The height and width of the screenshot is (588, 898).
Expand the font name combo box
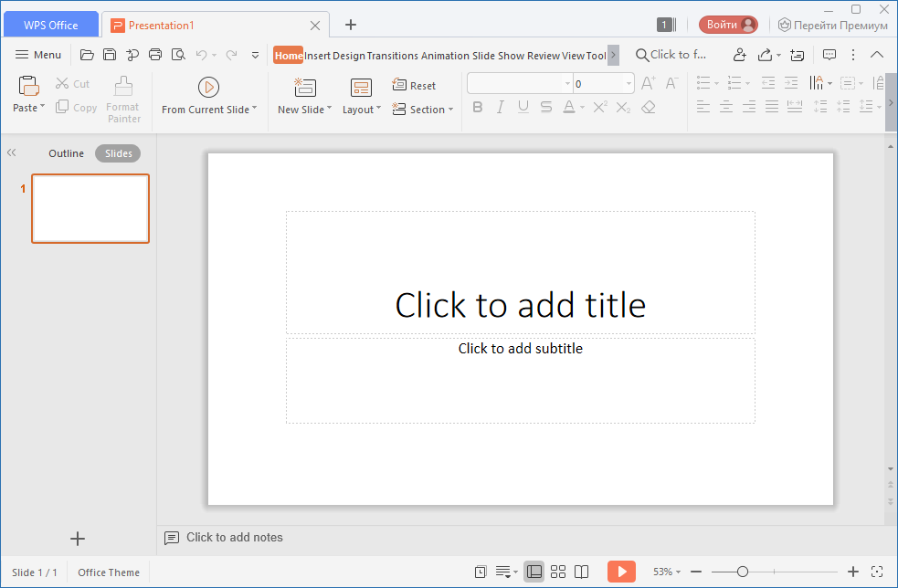point(567,84)
